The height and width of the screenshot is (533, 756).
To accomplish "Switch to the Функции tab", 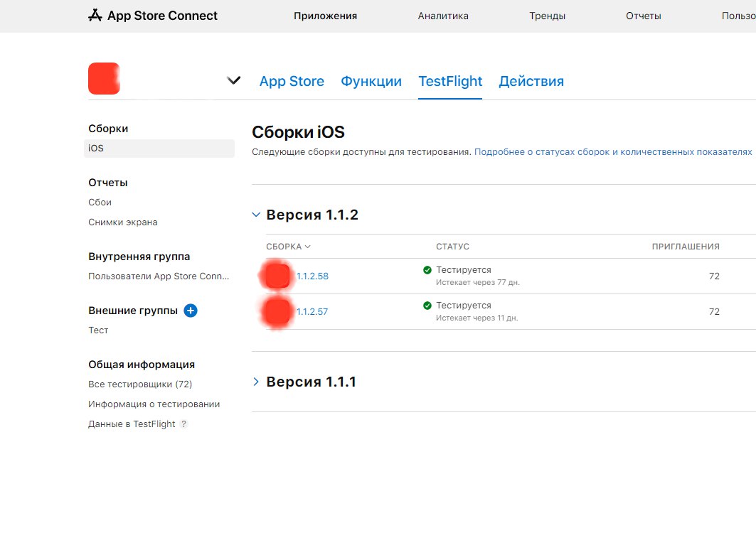I will (x=371, y=82).
